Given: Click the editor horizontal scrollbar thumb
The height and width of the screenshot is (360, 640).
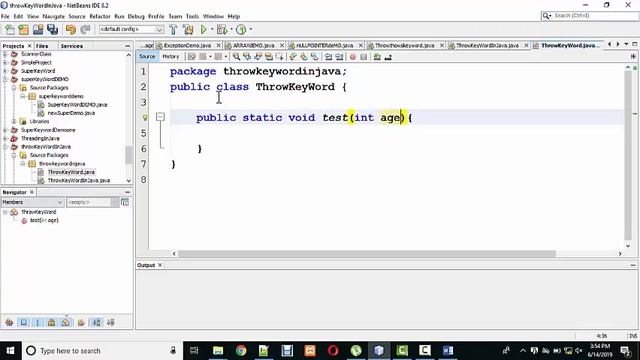Looking at the screenshot, I should (x=367, y=253).
